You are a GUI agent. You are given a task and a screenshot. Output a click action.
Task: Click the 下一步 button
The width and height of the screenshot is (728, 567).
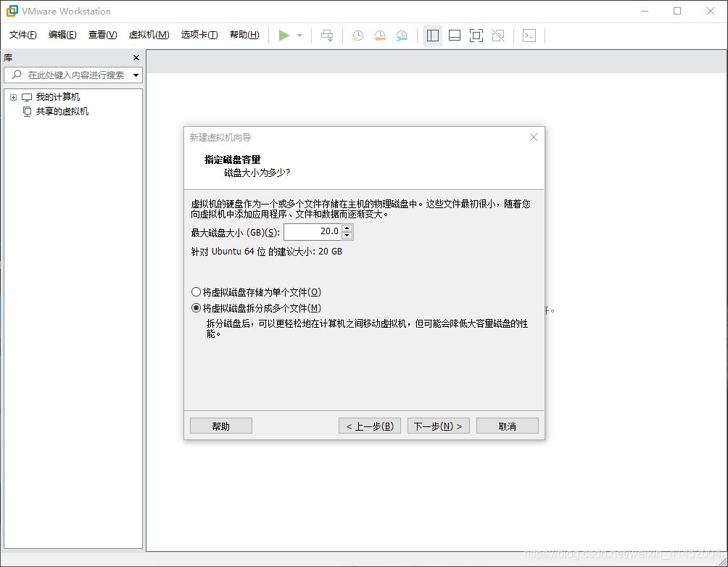point(438,426)
